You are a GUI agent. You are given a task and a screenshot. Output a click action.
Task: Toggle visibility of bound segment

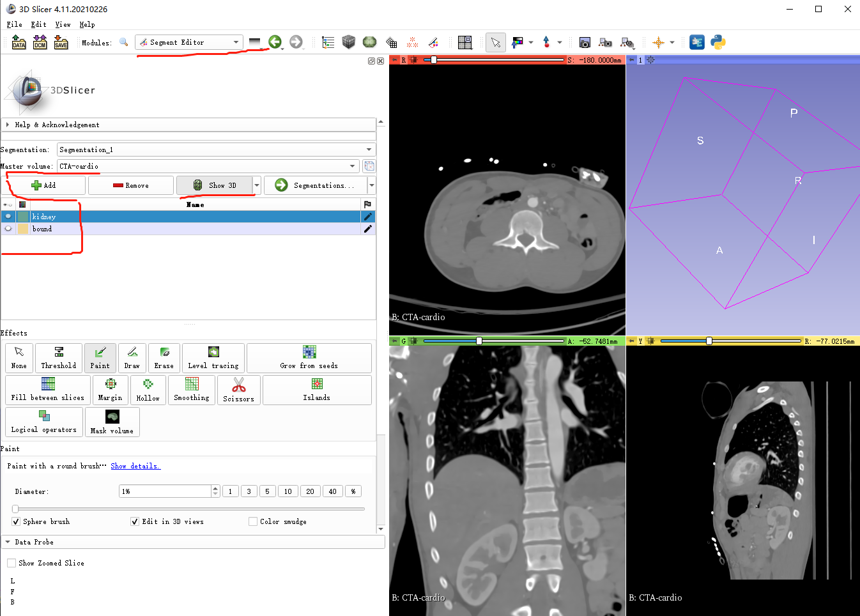tap(8, 229)
